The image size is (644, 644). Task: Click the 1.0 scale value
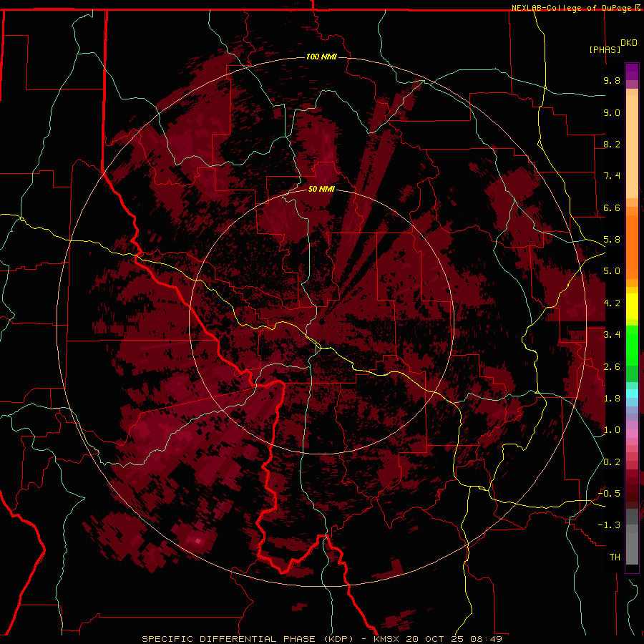pos(612,430)
